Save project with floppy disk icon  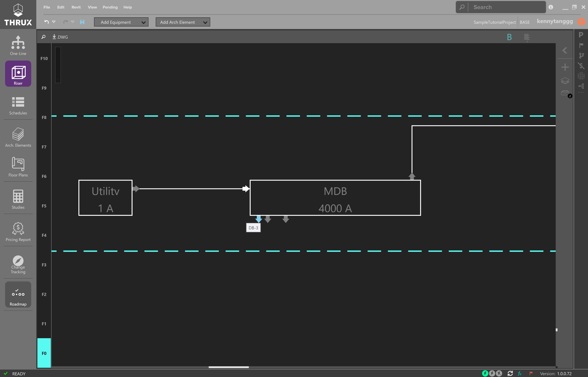pyautogui.click(x=82, y=22)
